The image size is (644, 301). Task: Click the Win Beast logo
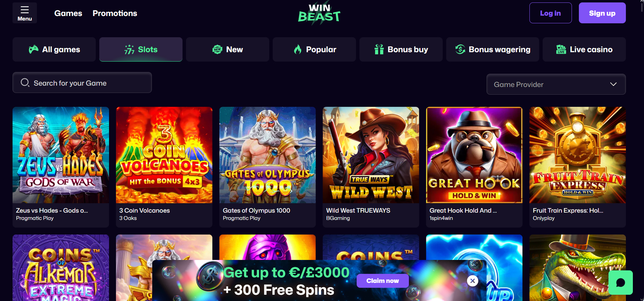319,13
